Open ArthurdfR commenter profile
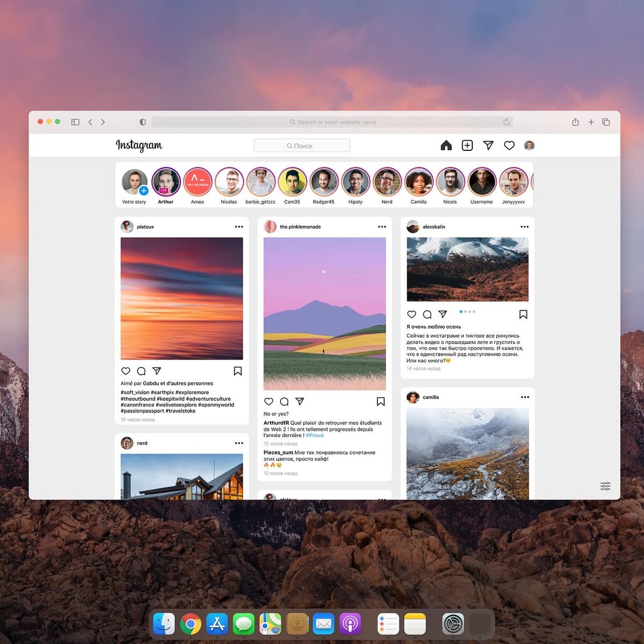 [276, 423]
